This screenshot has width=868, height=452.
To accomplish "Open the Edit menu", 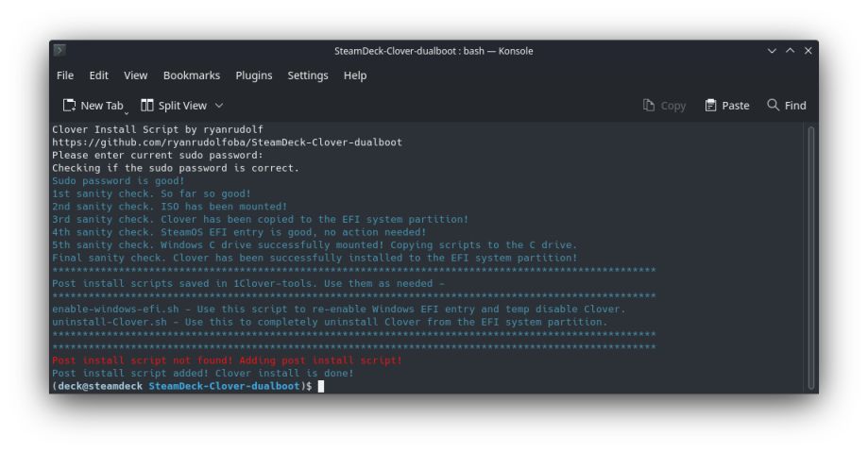I will coord(99,75).
